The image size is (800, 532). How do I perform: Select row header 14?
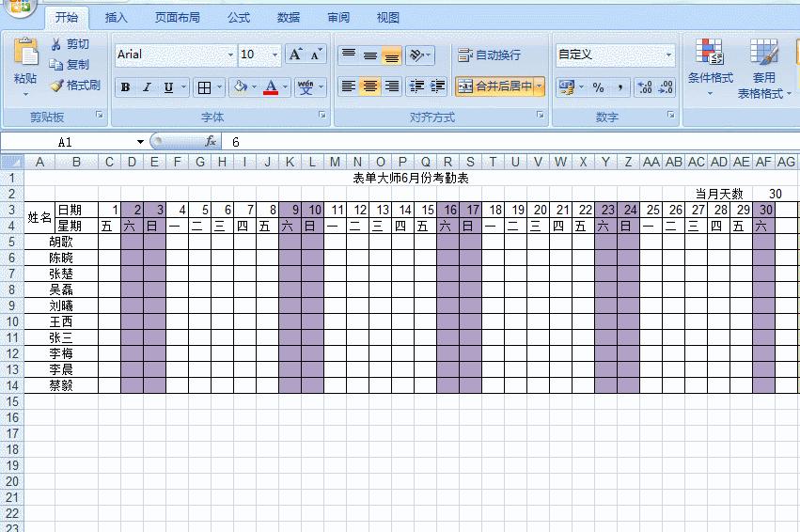tap(11, 385)
